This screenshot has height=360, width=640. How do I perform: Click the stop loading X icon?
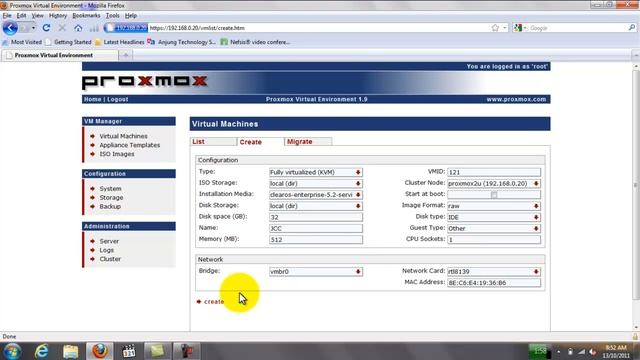62,28
